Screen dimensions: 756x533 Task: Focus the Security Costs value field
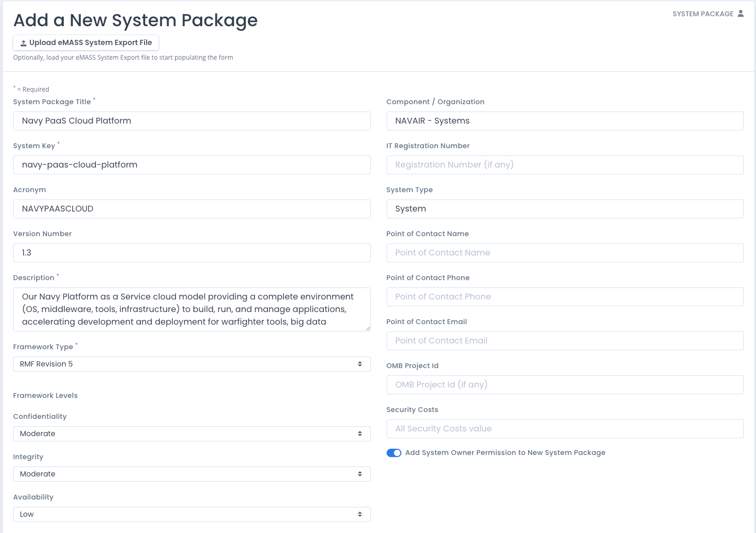565,429
